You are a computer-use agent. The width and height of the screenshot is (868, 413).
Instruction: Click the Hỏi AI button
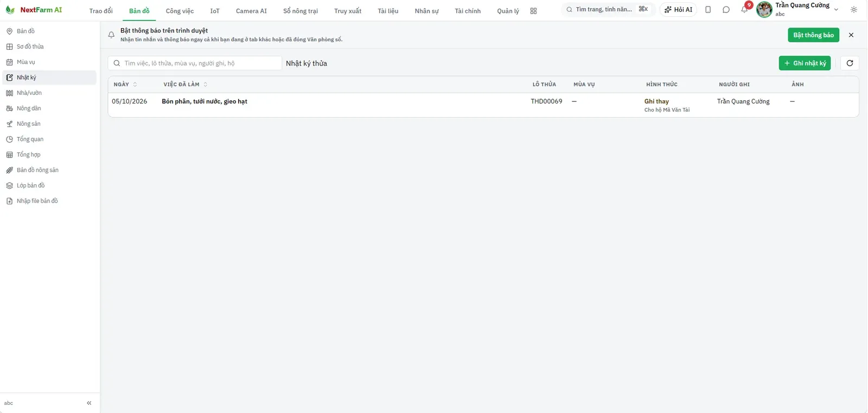[x=678, y=10]
